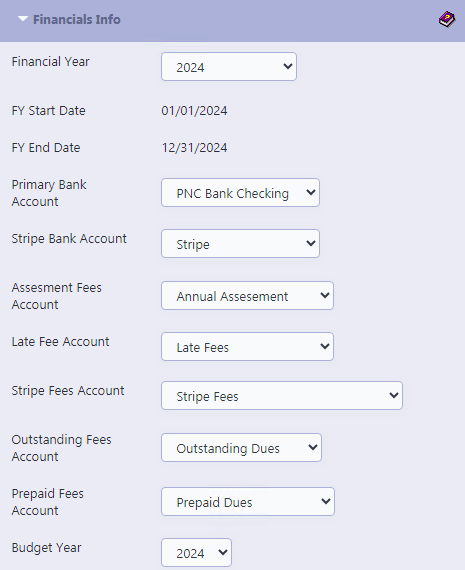Click the Budget Year label

(x=47, y=548)
